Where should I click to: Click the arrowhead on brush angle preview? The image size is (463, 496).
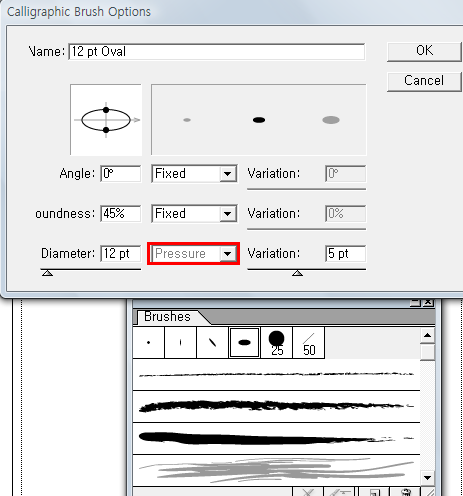tap(137, 120)
